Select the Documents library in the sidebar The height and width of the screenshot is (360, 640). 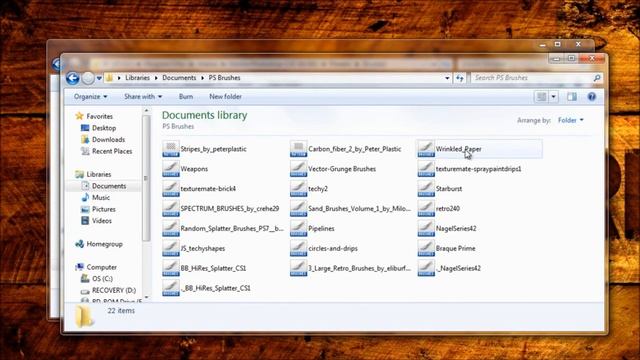[x=109, y=186]
